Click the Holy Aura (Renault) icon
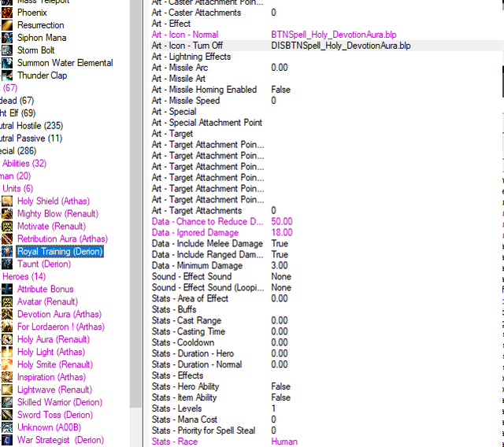504x447 pixels. coord(7,339)
